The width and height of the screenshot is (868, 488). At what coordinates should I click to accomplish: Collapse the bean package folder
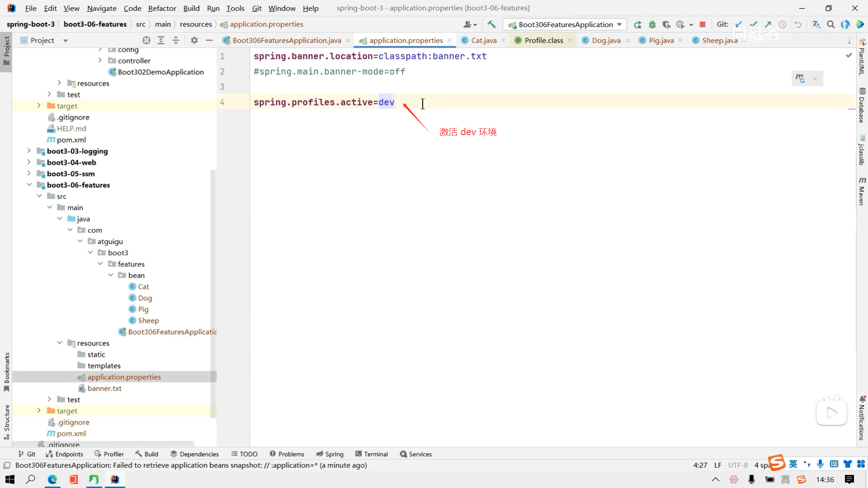[111, 275]
